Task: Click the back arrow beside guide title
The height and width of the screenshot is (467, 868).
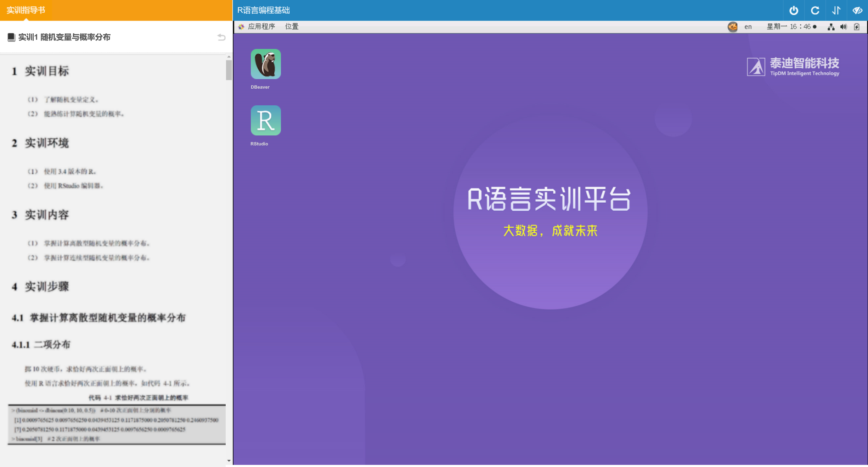Action: 221,37
